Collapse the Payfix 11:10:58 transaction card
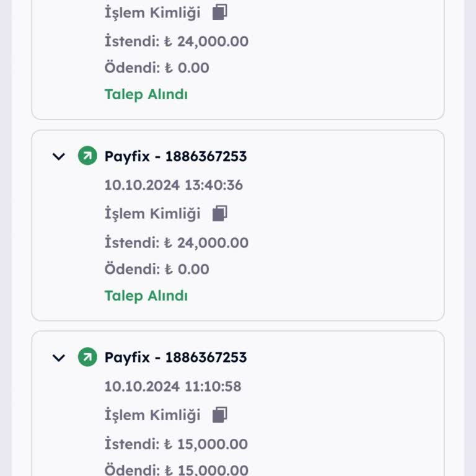 pos(59,358)
